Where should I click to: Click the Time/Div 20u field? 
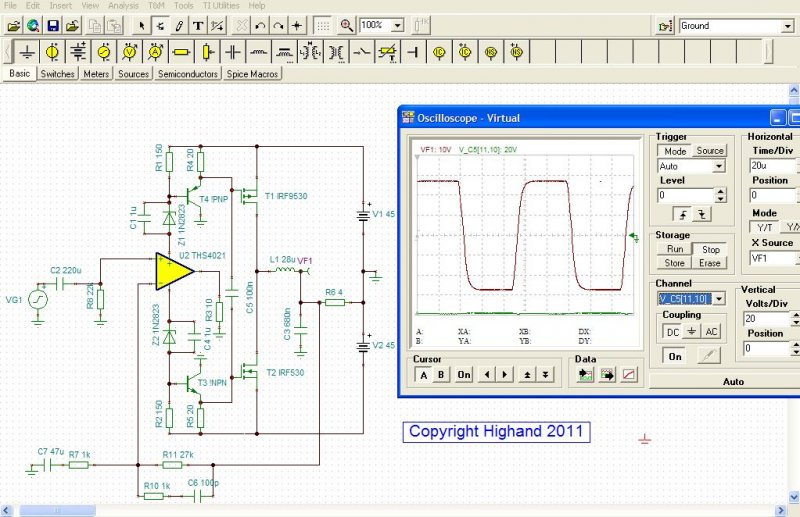pos(772,166)
